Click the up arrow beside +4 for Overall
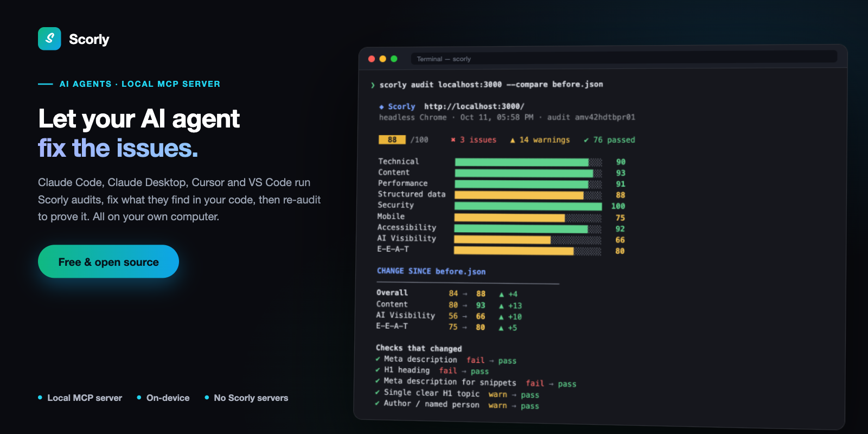The image size is (868, 434). point(501,295)
